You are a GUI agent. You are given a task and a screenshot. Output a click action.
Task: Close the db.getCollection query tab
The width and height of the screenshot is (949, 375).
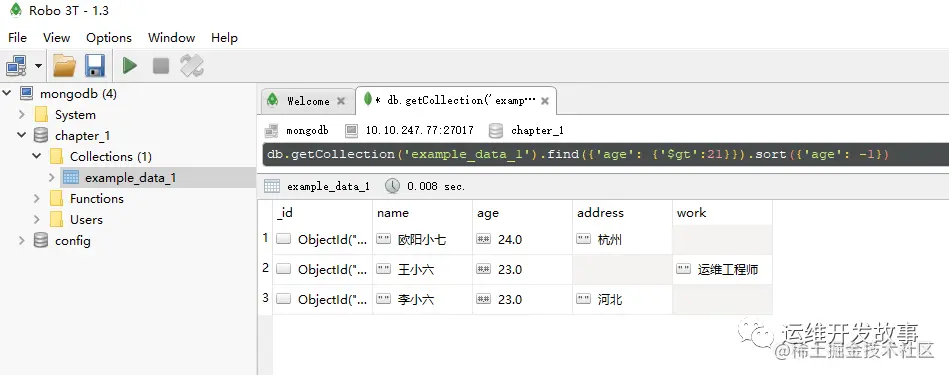(545, 101)
